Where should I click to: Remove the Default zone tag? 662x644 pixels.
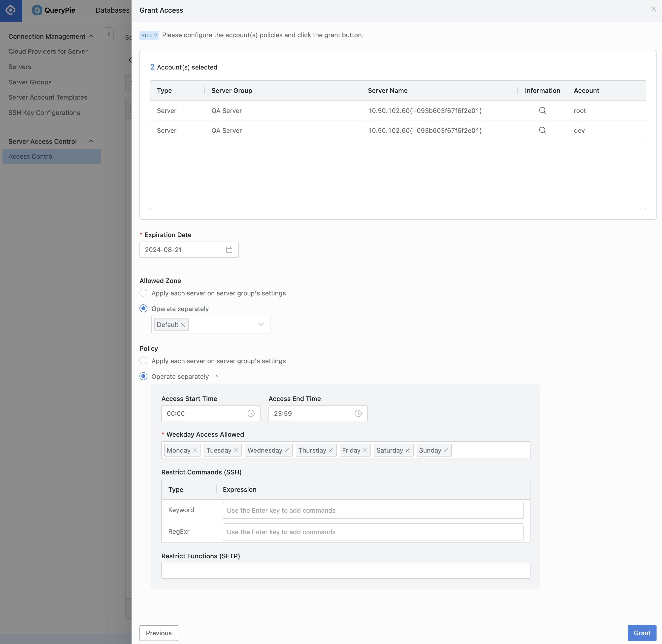(x=183, y=325)
